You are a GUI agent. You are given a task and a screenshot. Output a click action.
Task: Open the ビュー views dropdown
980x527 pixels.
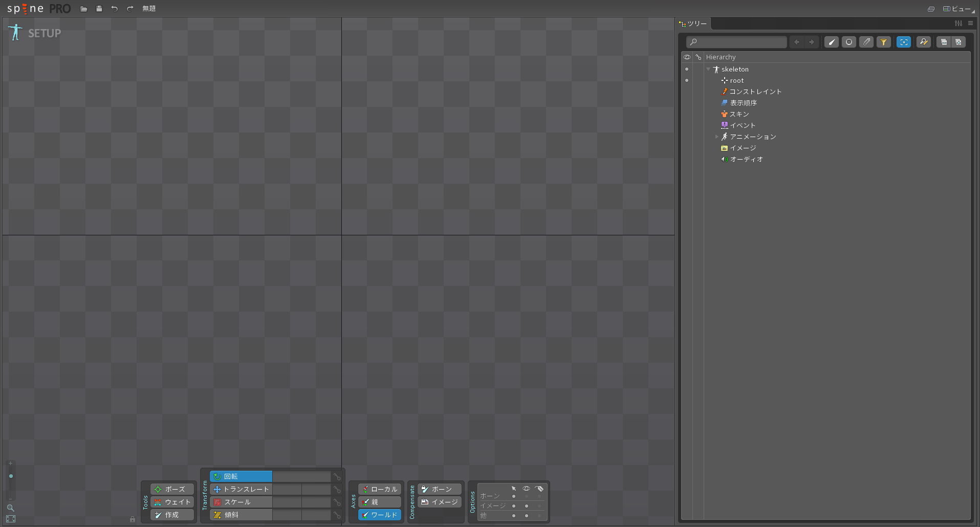(x=958, y=9)
